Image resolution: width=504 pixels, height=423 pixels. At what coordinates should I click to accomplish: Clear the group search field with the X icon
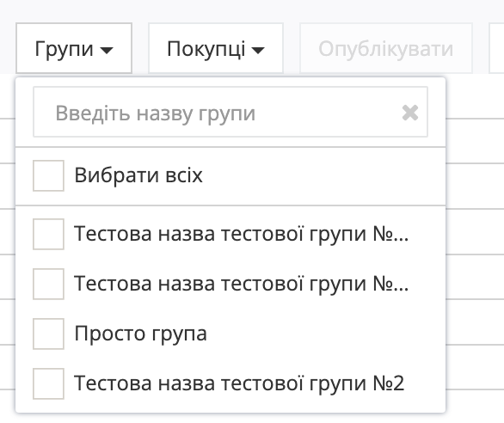click(409, 113)
